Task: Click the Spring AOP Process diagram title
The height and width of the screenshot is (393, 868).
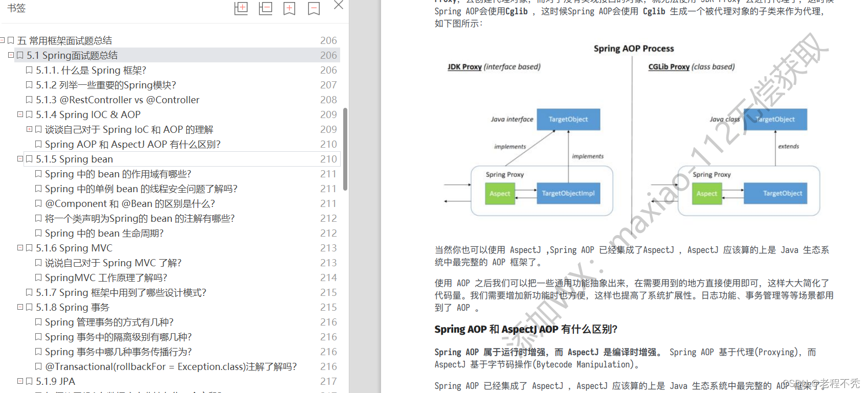Action: tap(634, 49)
